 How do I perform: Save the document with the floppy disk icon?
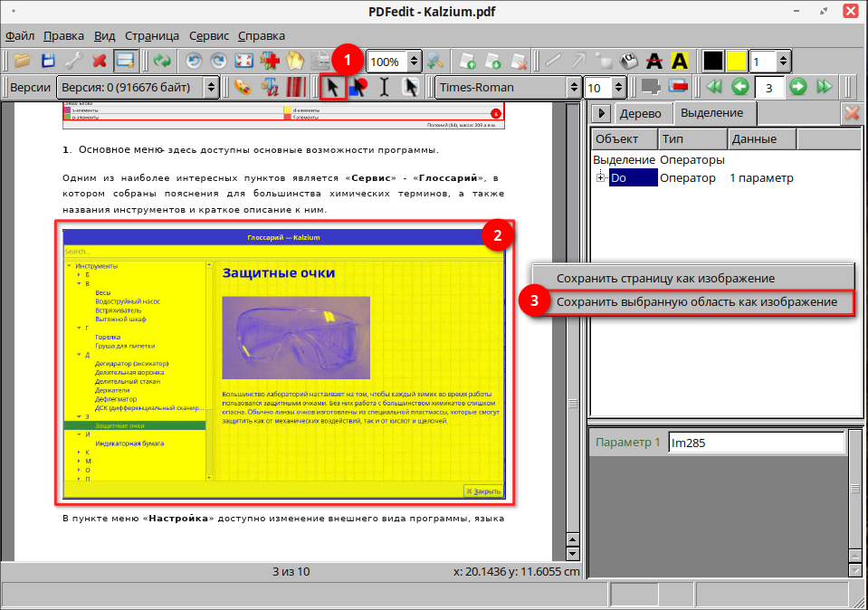(x=48, y=62)
